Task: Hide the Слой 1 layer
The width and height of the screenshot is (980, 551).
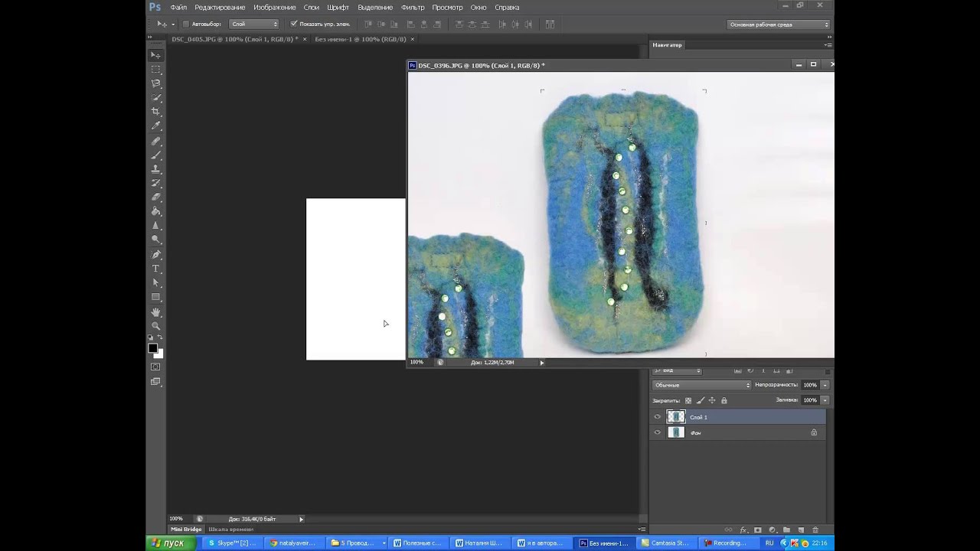Action: [657, 417]
